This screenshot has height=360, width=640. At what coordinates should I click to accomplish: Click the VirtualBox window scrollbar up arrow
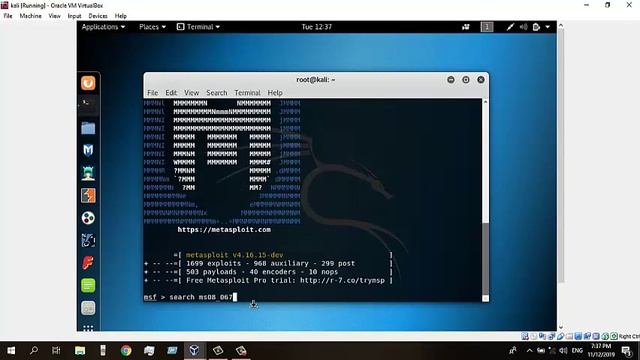click(x=561, y=25)
